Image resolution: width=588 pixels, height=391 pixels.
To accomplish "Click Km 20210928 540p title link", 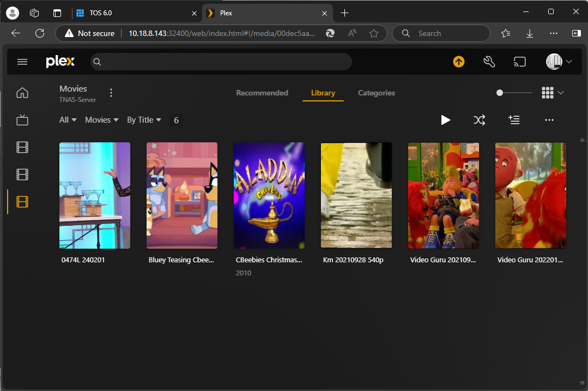I will pos(353,260).
